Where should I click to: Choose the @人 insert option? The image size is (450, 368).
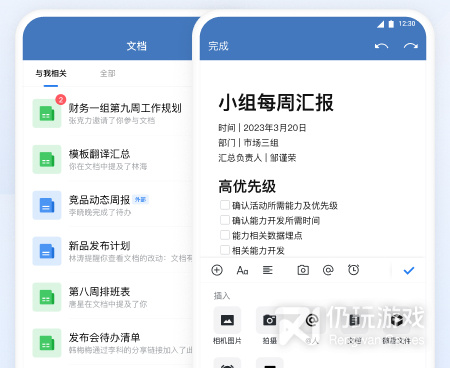pyautogui.click(x=312, y=320)
